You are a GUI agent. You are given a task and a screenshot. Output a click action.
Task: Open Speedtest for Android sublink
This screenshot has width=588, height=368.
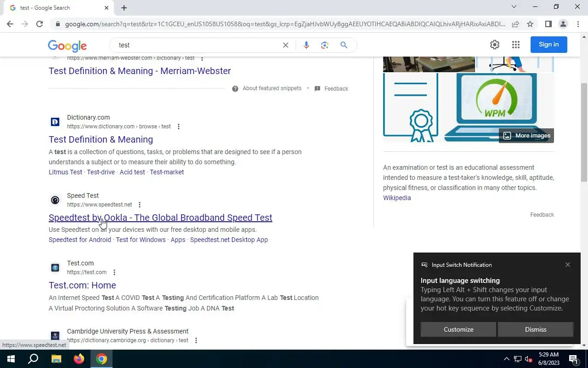coord(80,240)
